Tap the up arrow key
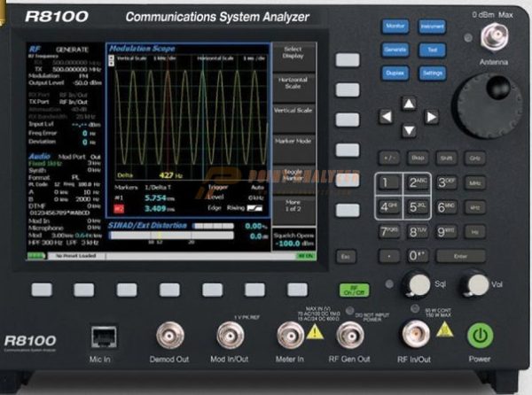The image size is (532, 395). 409,104
